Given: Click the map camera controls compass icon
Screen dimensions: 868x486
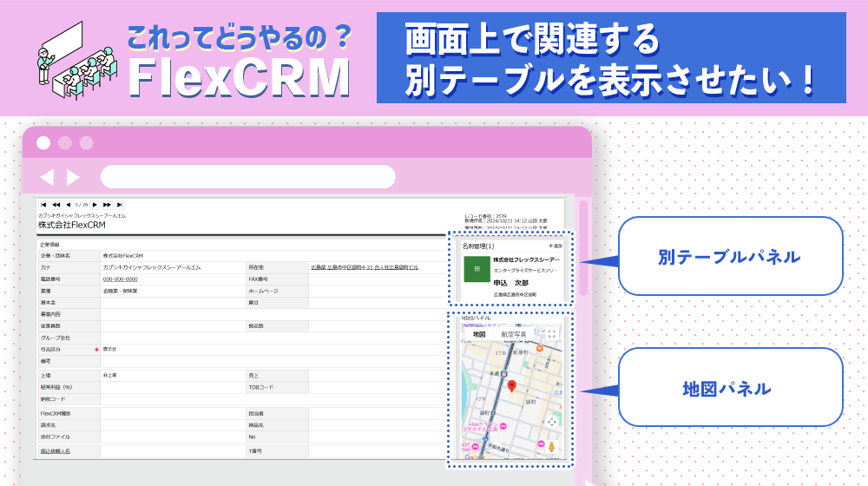Looking at the screenshot, I should (x=551, y=422).
